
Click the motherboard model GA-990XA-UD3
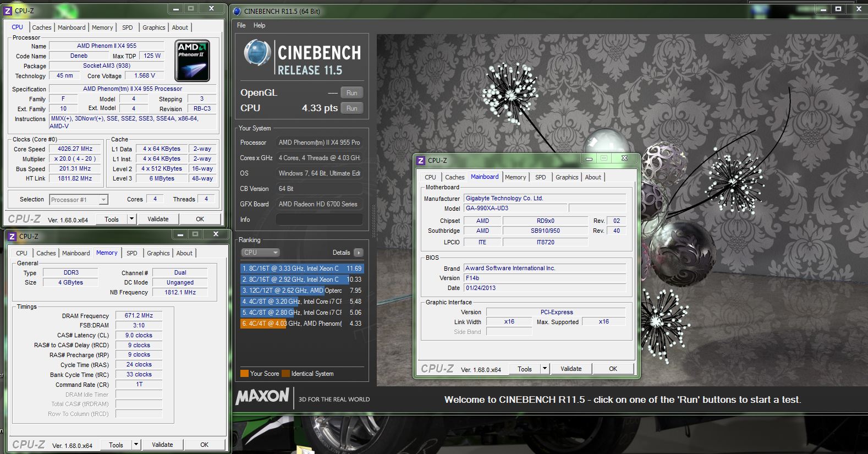515,209
